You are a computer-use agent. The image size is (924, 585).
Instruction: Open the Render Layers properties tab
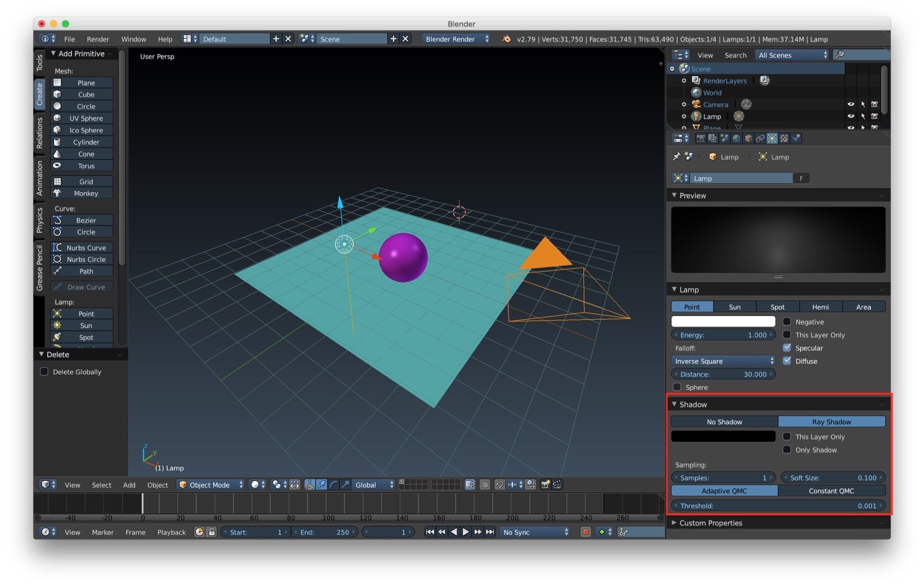712,138
